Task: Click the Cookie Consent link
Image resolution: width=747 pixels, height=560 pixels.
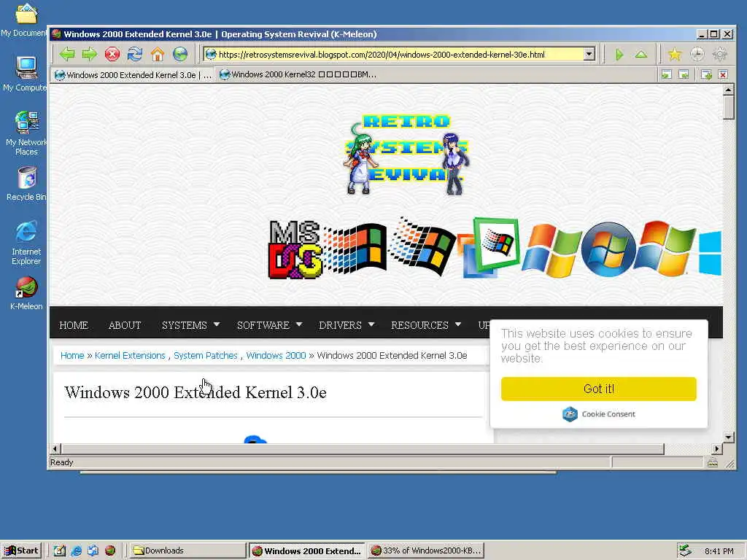Action: 598,414
